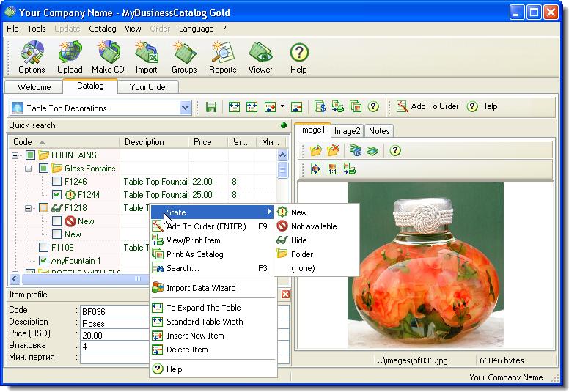Open the Language menu
569x392 pixels.
(x=196, y=29)
